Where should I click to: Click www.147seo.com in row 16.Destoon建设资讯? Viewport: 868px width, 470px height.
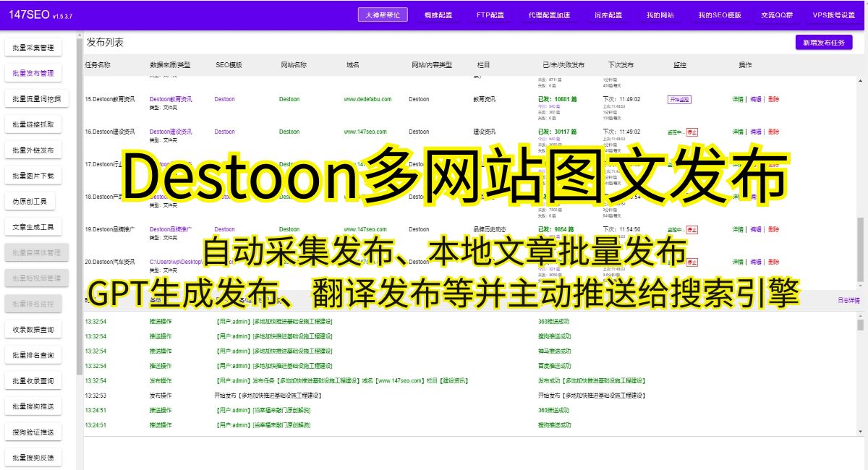365,132
